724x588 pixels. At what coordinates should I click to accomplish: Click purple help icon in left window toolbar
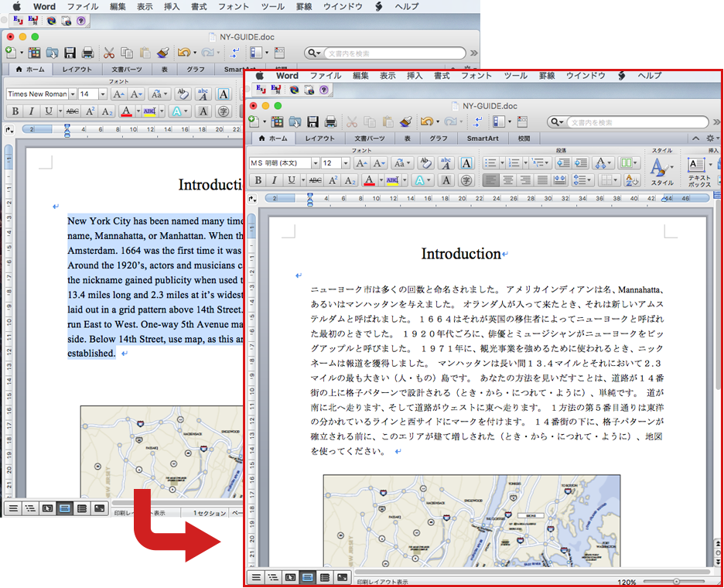[x=81, y=20]
